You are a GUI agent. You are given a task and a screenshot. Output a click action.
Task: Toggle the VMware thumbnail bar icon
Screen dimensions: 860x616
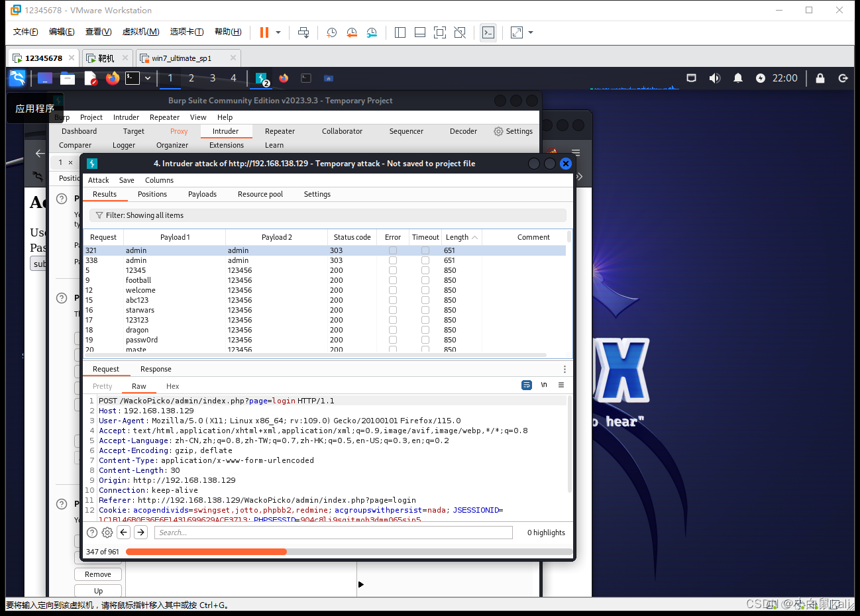tap(420, 32)
